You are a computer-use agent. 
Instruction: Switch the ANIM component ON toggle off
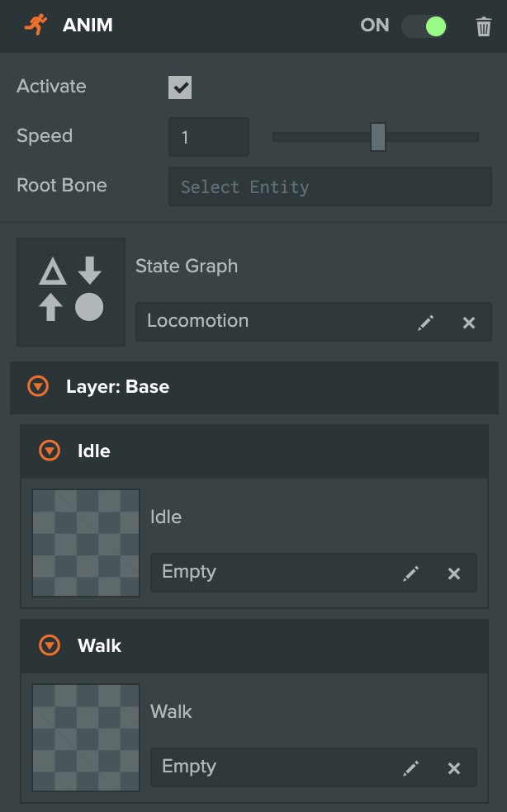(424, 26)
